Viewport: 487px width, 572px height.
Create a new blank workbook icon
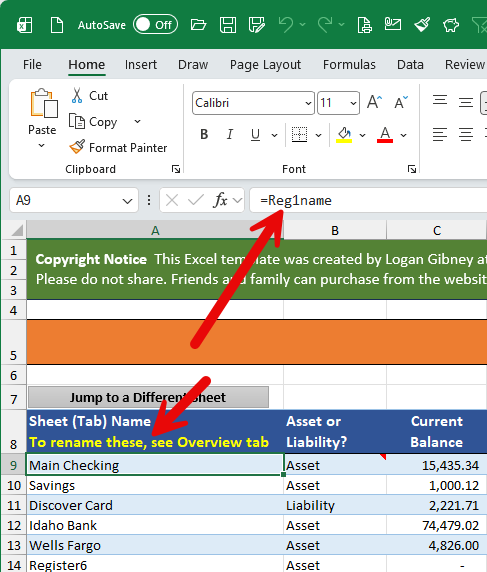point(57,25)
